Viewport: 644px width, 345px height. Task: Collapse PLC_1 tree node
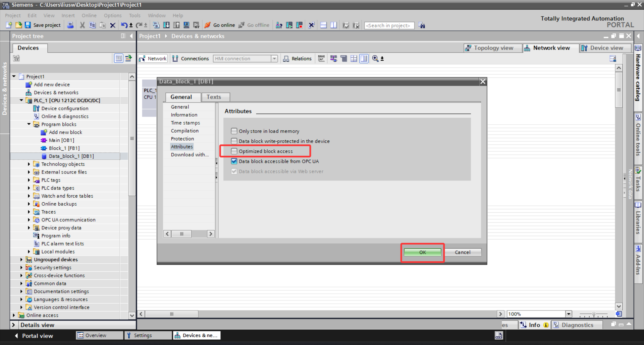[21, 100]
